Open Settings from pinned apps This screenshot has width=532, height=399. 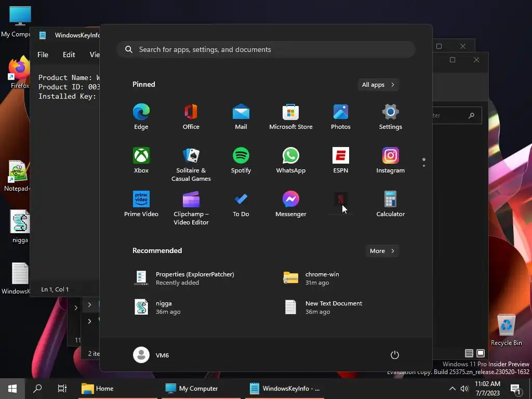click(x=391, y=117)
